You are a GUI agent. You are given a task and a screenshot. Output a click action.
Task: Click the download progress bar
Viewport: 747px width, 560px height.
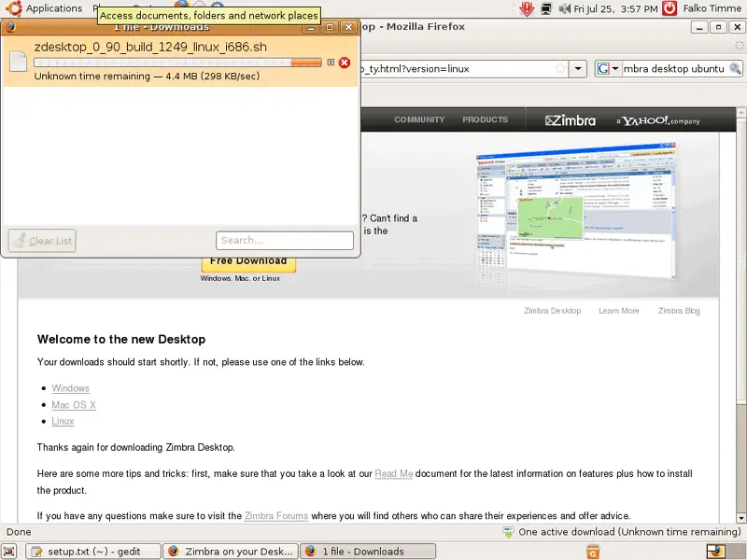click(177, 63)
